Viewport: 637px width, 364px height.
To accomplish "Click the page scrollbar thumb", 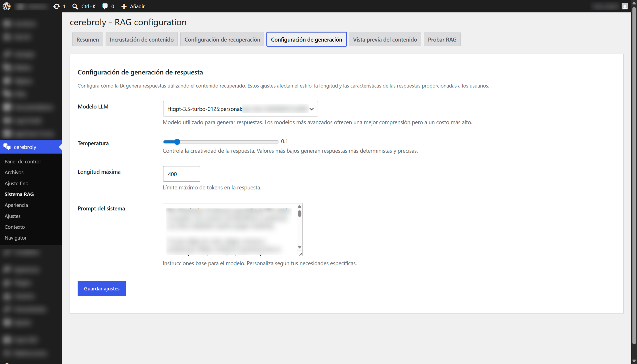I will pos(634,175).
